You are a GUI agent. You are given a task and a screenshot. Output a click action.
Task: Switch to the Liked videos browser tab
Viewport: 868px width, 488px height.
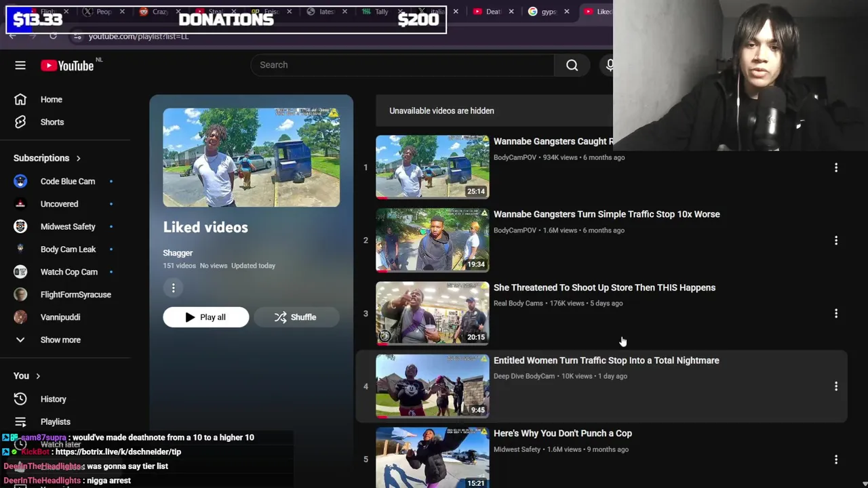tap(598, 12)
